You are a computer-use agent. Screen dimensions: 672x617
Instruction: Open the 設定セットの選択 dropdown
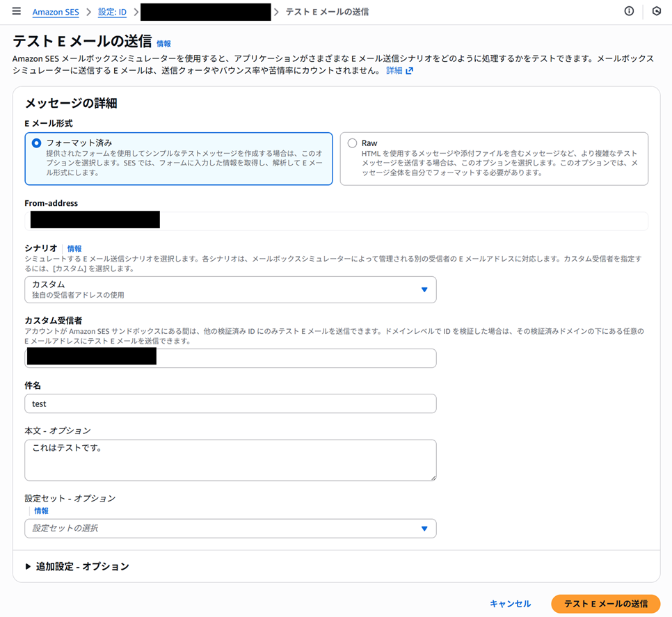pyautogui.click(x=230, y=529)
